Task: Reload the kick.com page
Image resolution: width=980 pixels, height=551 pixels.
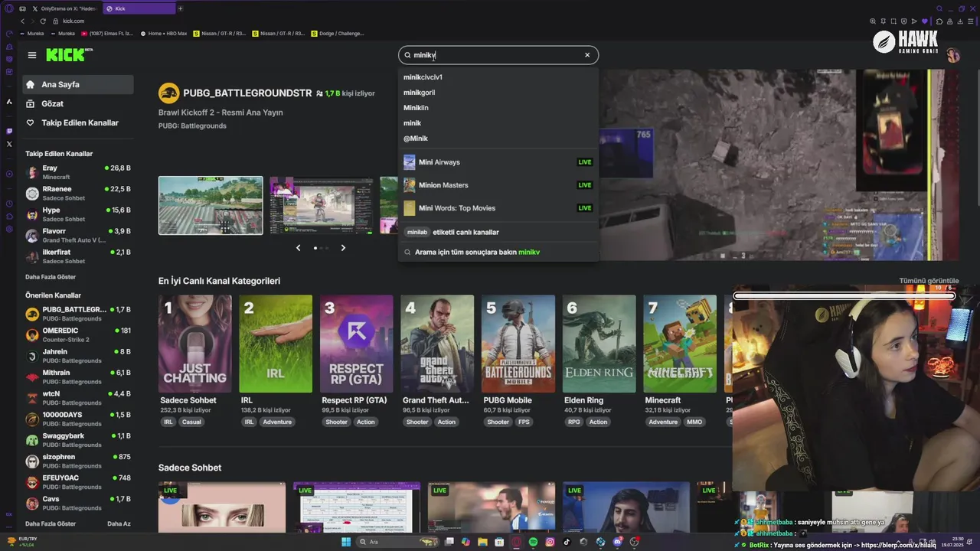Action: (x=42, y=21)
